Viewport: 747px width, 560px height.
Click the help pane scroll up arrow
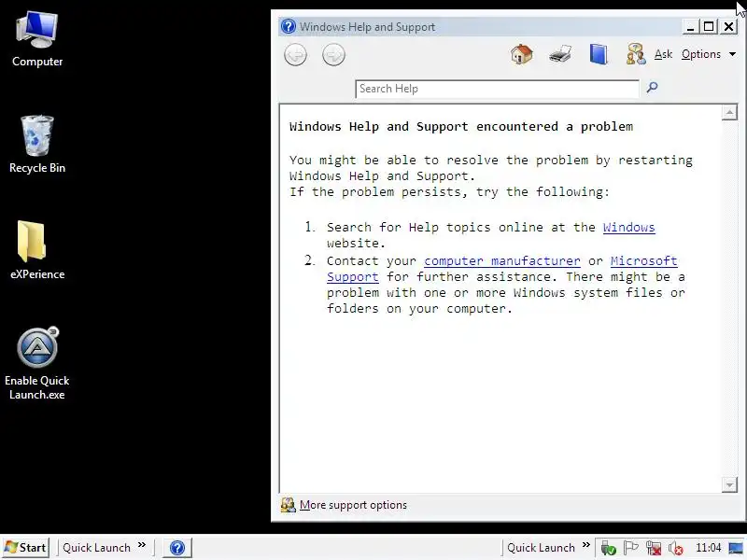pos(729,112)
